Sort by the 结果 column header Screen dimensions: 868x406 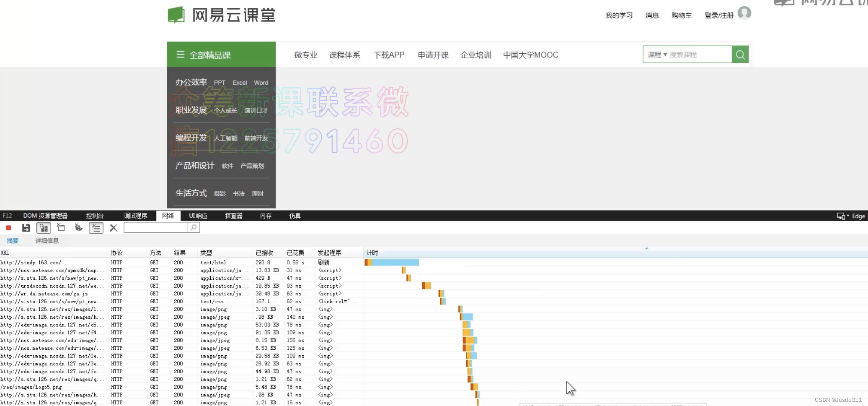pyautogui.click(x=185, y=252)
